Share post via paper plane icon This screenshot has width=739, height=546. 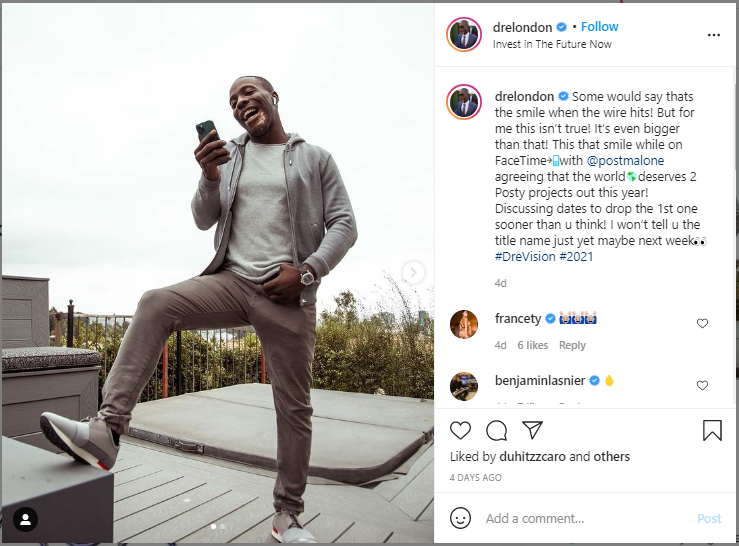(x=532, y=431)
